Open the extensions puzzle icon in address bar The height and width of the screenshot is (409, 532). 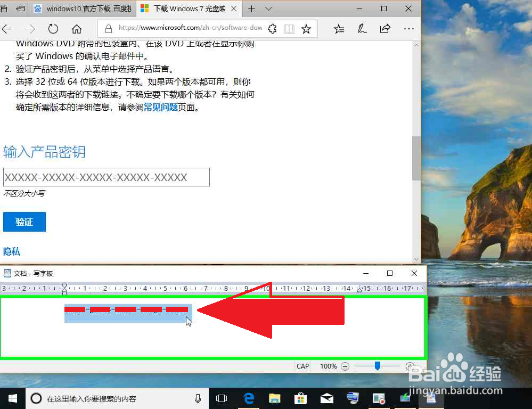pos(272,29)
